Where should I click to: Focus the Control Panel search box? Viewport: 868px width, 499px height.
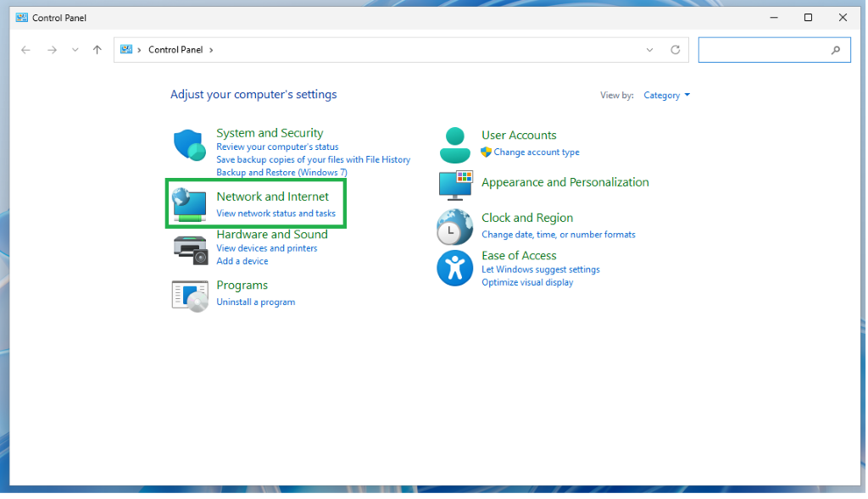click(774, 50)
